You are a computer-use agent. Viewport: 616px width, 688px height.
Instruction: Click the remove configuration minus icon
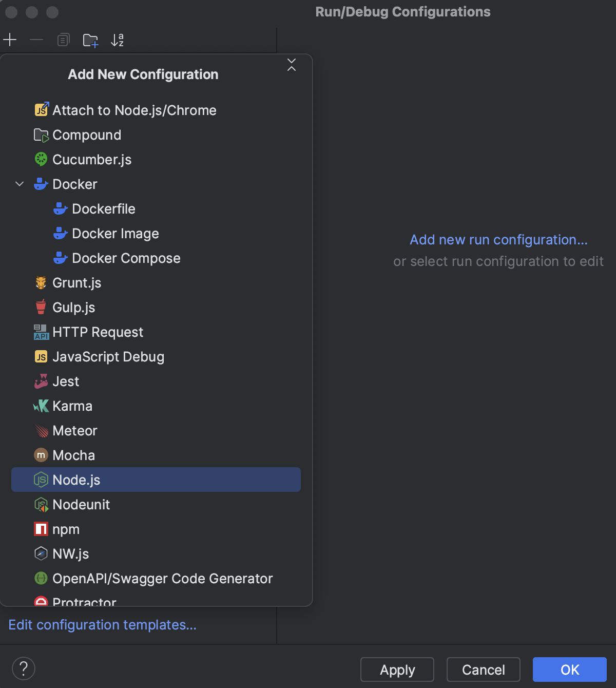(x=36, y=40)
